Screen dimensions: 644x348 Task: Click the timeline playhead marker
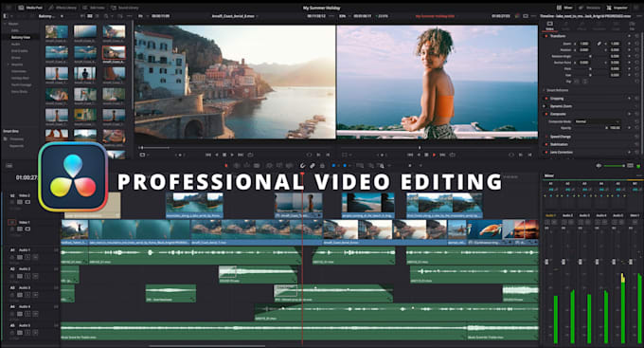pos(303,174)
